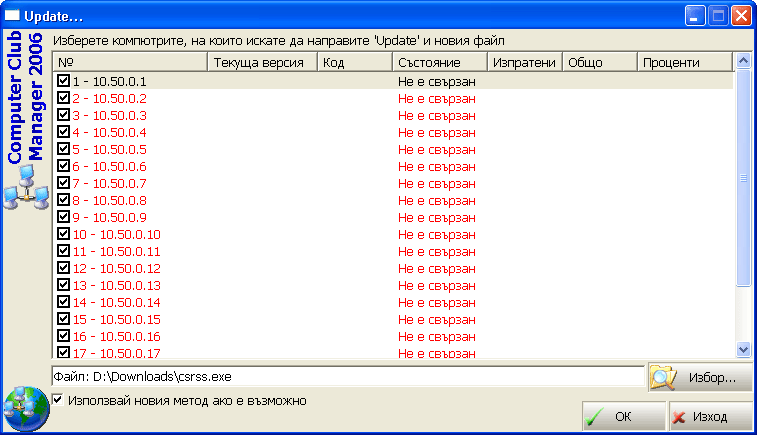757x435 pixels.
Task: Toggle checkbox for 14 - 10.50.0.14
Action: (63, 301)
